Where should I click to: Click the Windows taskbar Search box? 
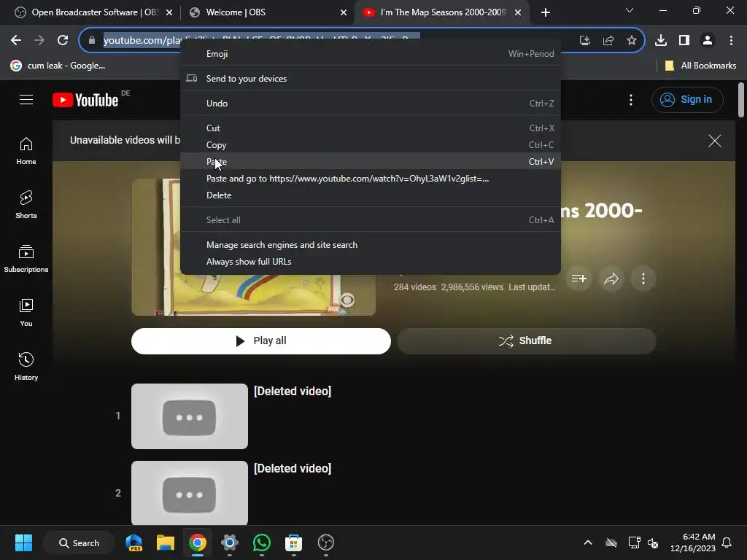(x=79, y=542)
